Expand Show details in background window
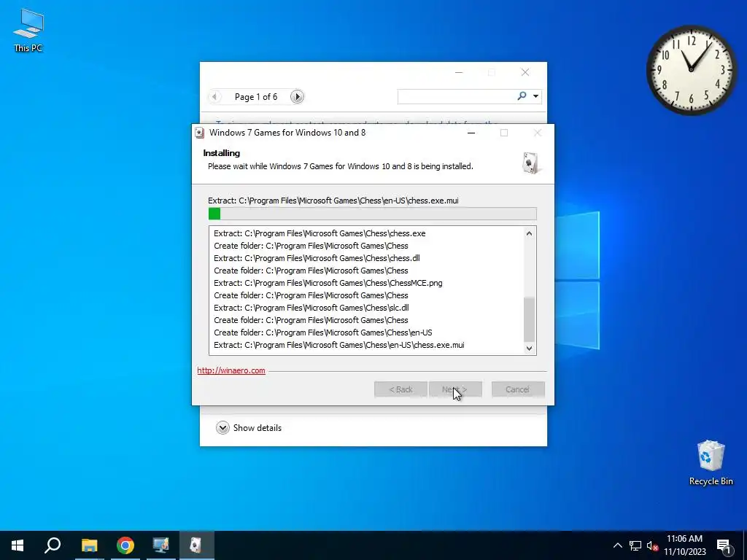 click(x=249, y=427)
